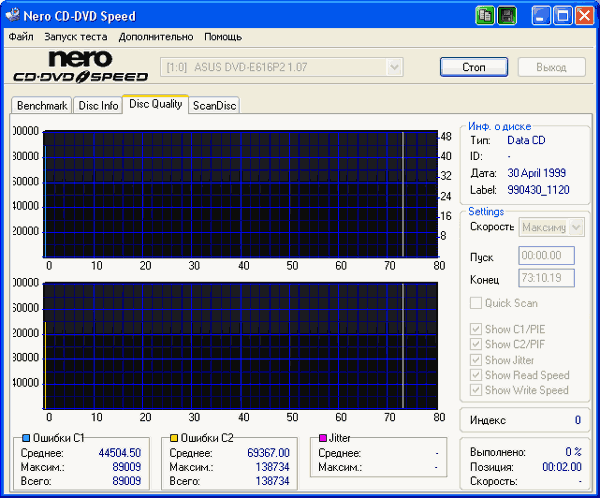Open the Помощь menu
Image resolution: width=600 pixels, height=498 pixels.
coord(223,37)
